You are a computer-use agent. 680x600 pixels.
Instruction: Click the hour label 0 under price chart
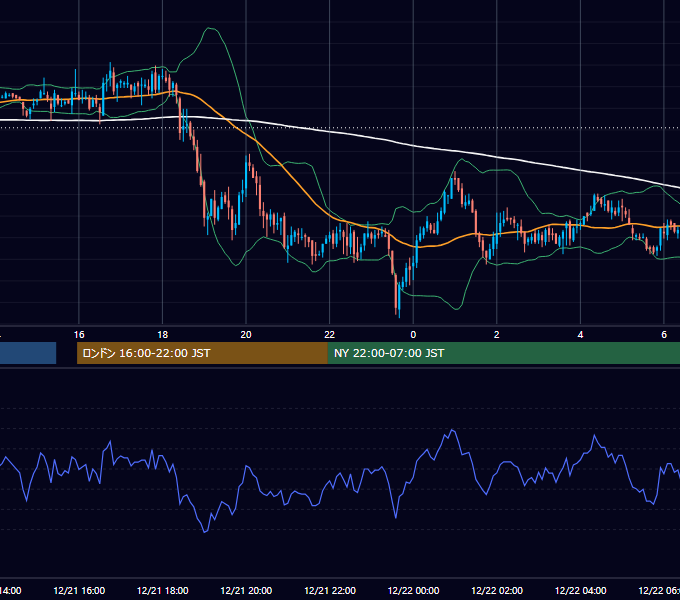(413, 335)
